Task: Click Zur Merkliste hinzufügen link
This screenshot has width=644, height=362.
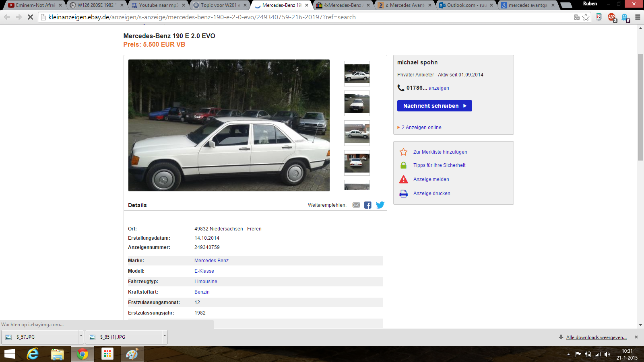Action: coord(440,152)
